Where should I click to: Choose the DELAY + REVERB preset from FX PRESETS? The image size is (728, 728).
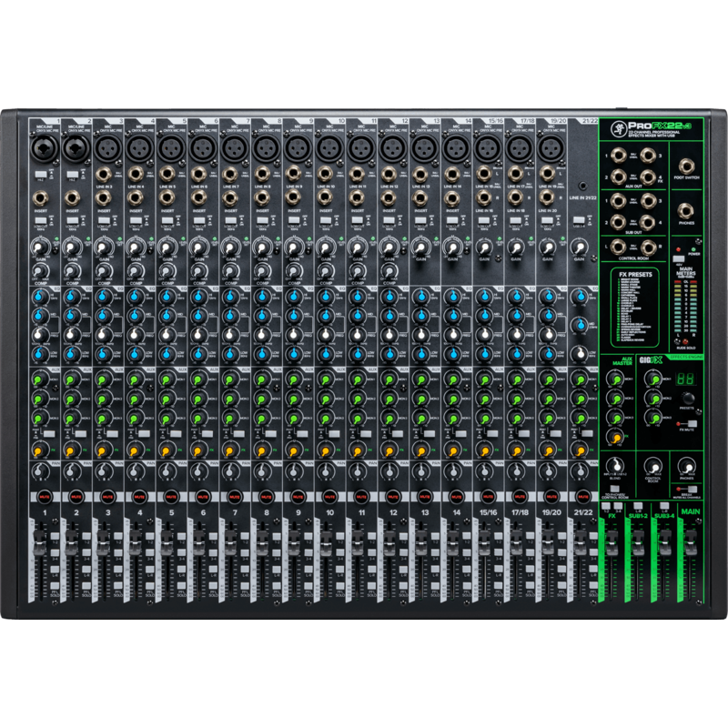[628, 308]
